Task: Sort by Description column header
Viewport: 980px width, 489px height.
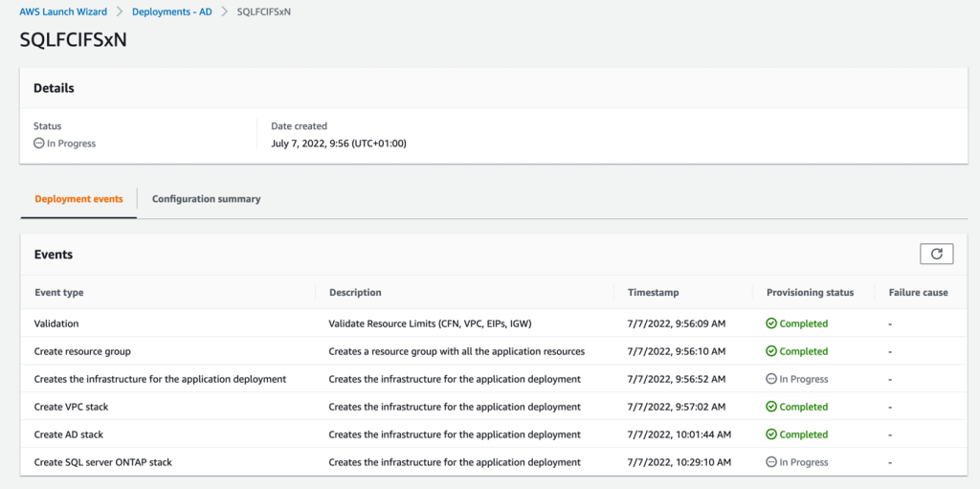Action: 355,292
